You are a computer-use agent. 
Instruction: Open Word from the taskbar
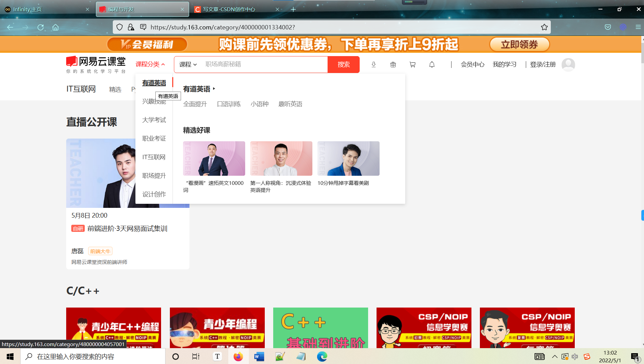point(259,357)
